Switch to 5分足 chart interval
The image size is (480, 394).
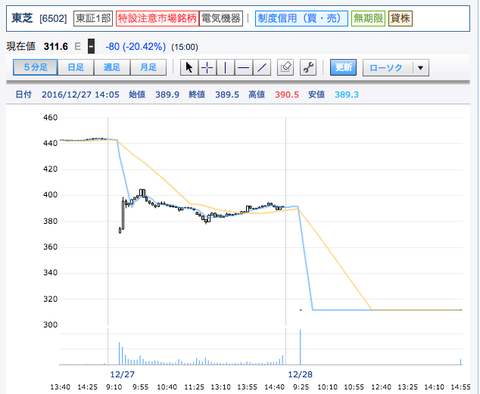35,68
